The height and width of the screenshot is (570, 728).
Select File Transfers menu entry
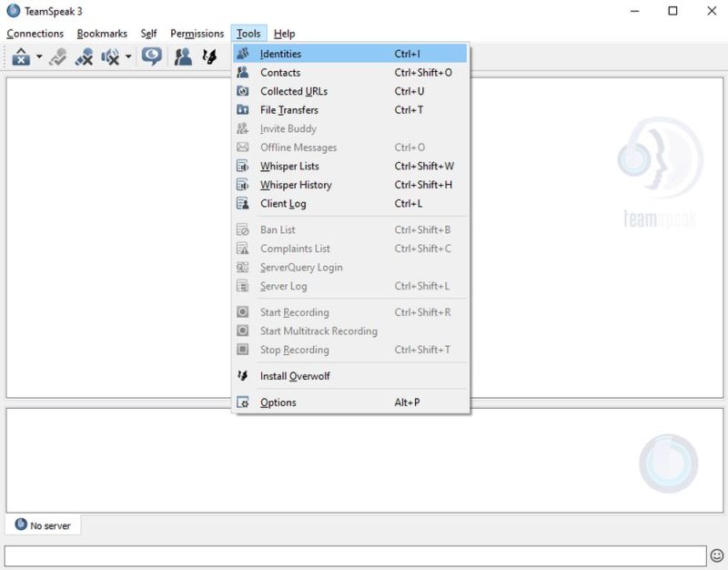click(x=350, y=109)
